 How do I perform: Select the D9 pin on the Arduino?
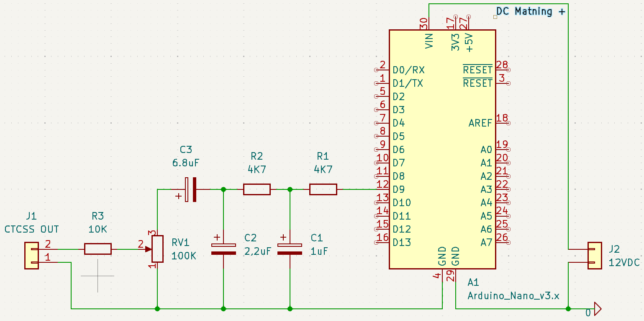click(399, 189)
